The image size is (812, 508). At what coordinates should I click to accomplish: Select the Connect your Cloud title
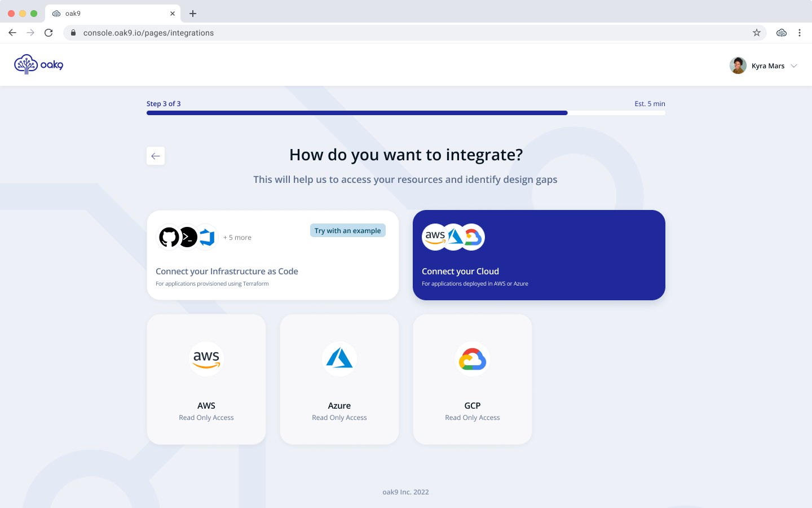tap(460, 271)
